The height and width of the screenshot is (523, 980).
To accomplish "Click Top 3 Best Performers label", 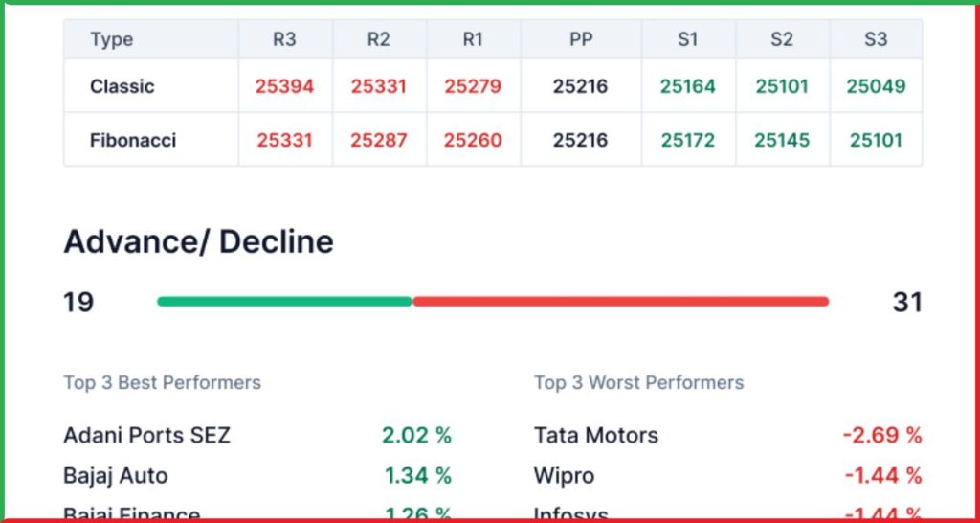I will point(163,382).
